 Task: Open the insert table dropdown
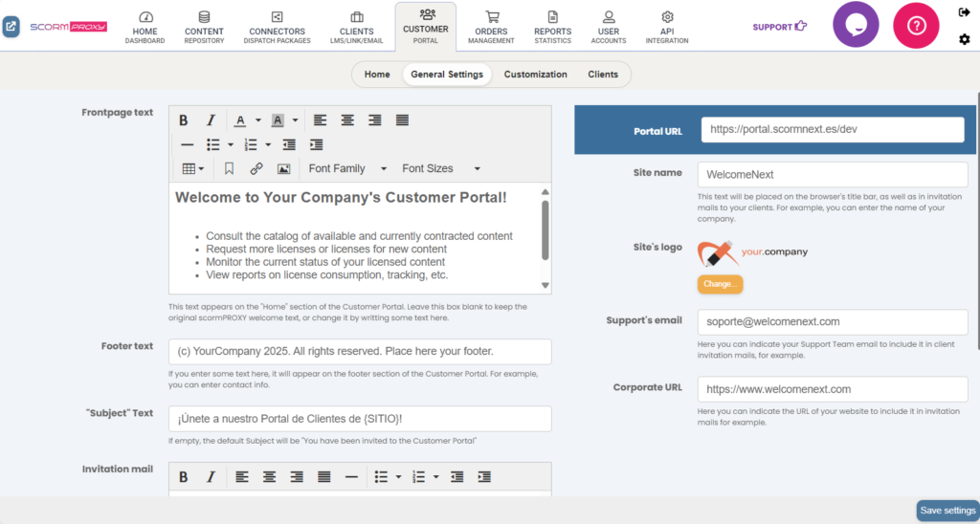[193, 168]
